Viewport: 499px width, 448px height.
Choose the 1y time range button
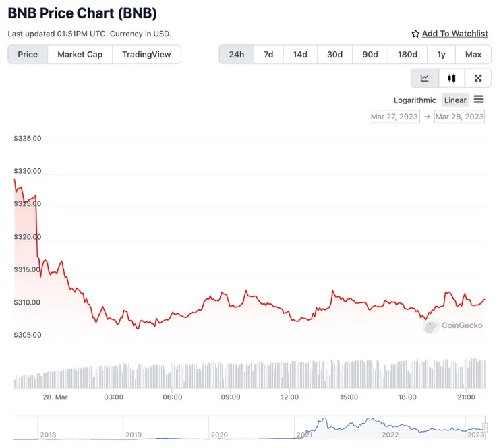[441, 55]
